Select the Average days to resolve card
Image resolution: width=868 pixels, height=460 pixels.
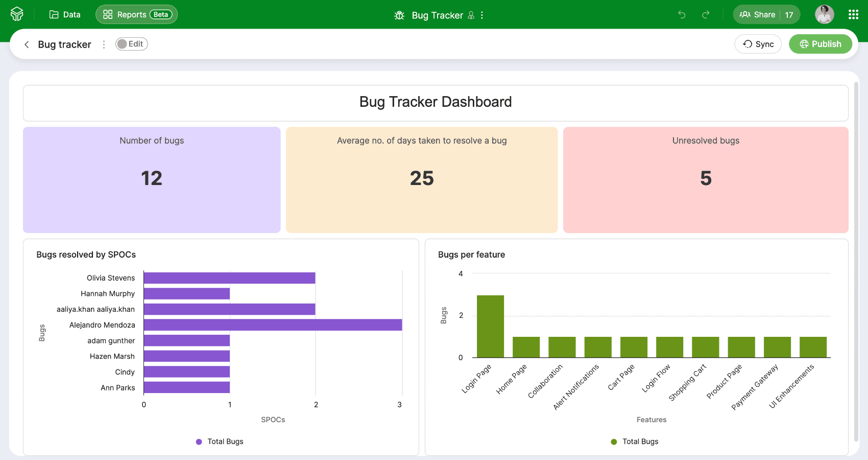click(422, 180)
